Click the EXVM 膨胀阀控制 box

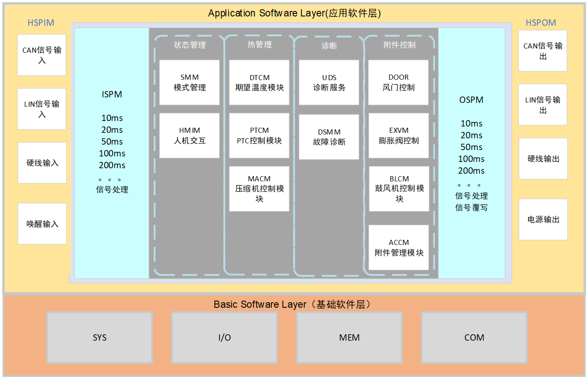[x=398, y=136]
